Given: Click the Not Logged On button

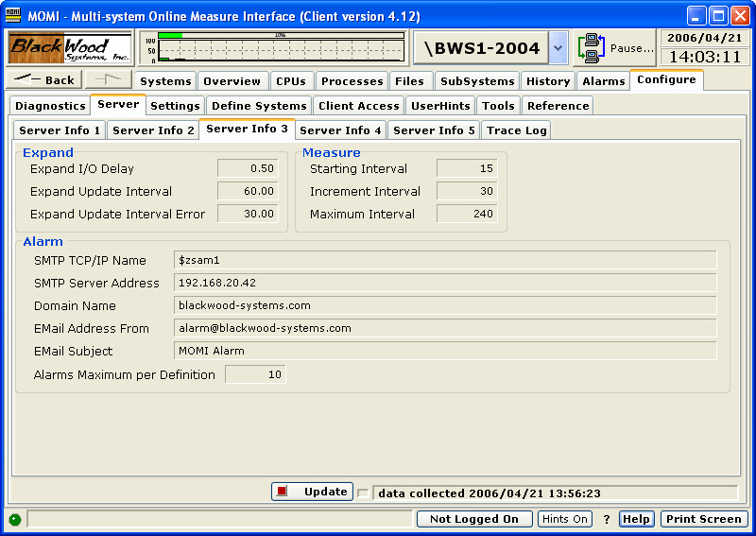Looking at the screenshot, I should pyautogui.click(x=473, y=519).
